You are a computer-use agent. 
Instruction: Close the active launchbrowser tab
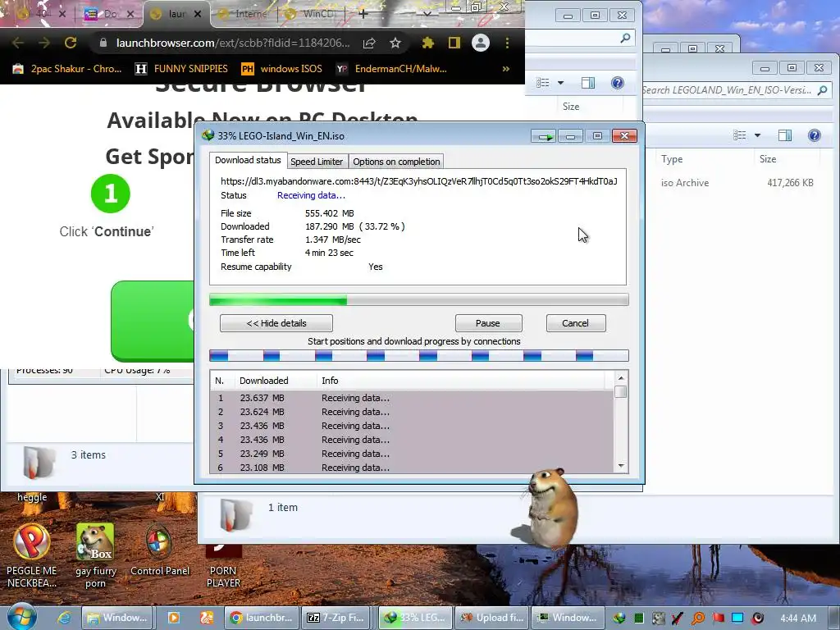(x=198, y=14)
